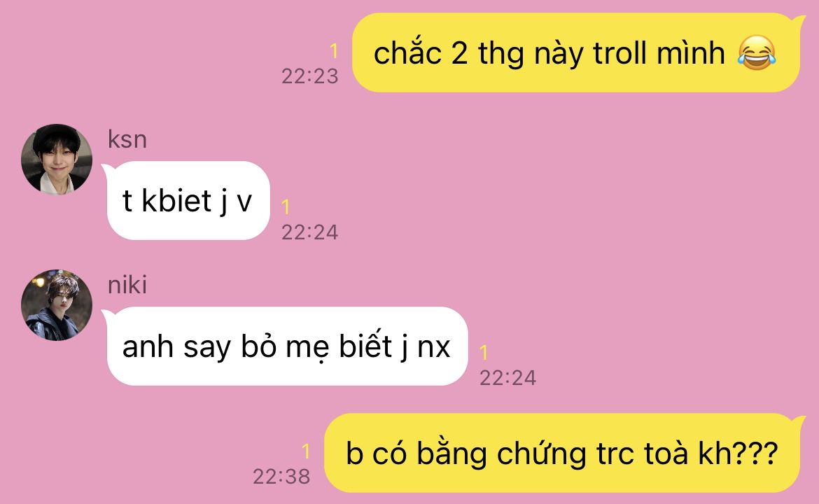The image size is (819, 504).
Task: Tap the unread count next to niki's bubble
Action: [x=484, y=353]
